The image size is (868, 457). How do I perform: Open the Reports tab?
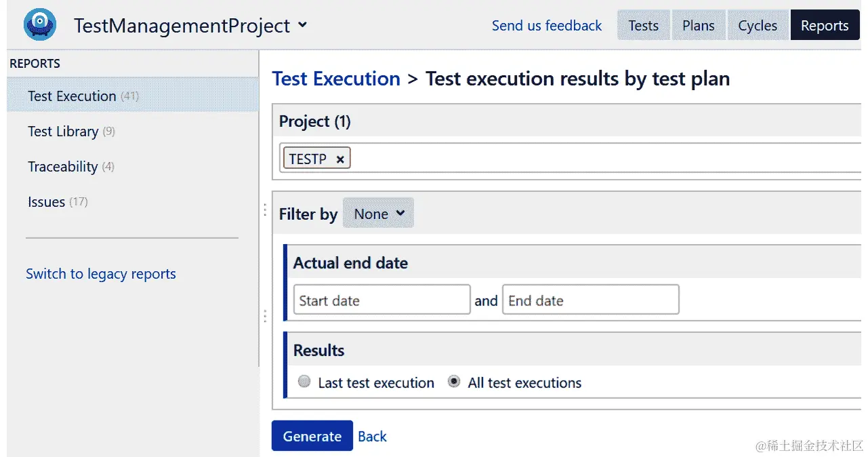coord(824,26)
